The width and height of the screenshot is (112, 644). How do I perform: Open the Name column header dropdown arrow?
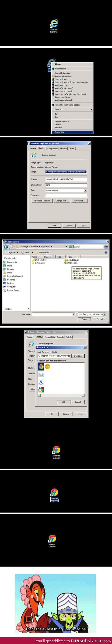point(42,257)
